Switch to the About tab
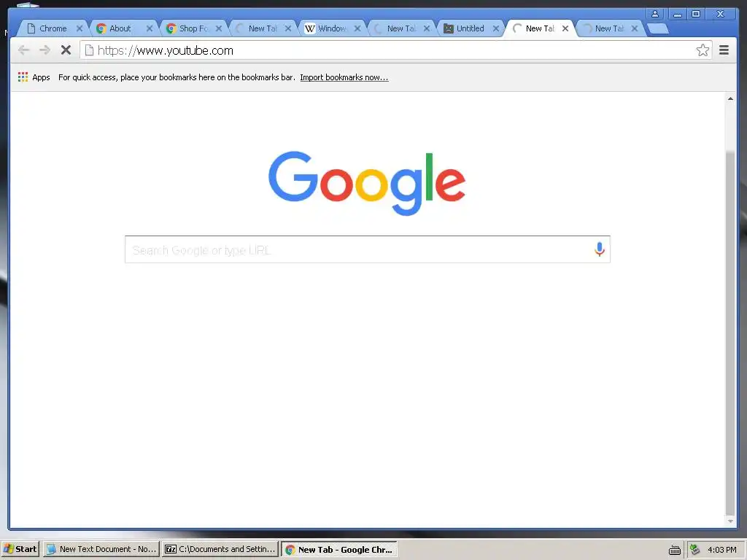 [119, 28]
